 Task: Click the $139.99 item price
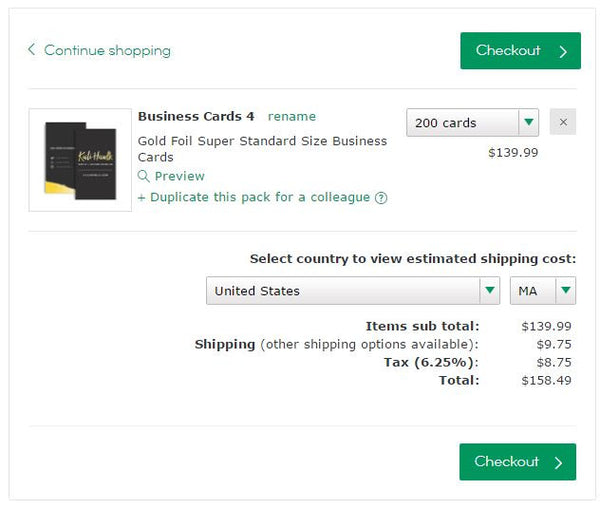pyautogui.click(x=513, y=153)
